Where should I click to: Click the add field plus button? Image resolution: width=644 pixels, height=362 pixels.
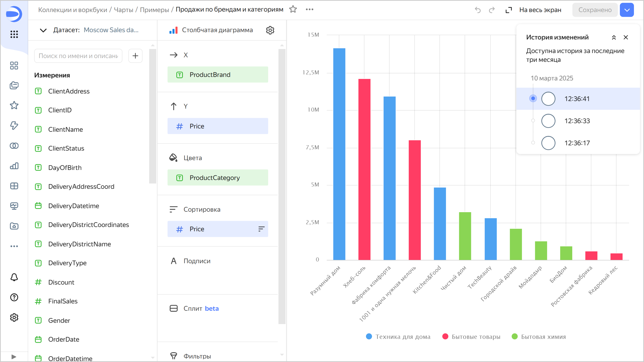click(x=135, y=56)
